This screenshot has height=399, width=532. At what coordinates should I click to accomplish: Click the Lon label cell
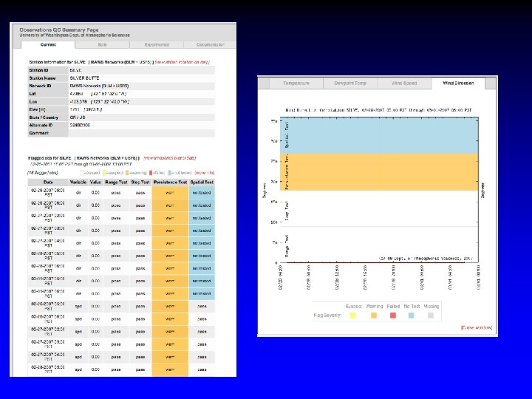pyautogui.click(x=48, y=102)
